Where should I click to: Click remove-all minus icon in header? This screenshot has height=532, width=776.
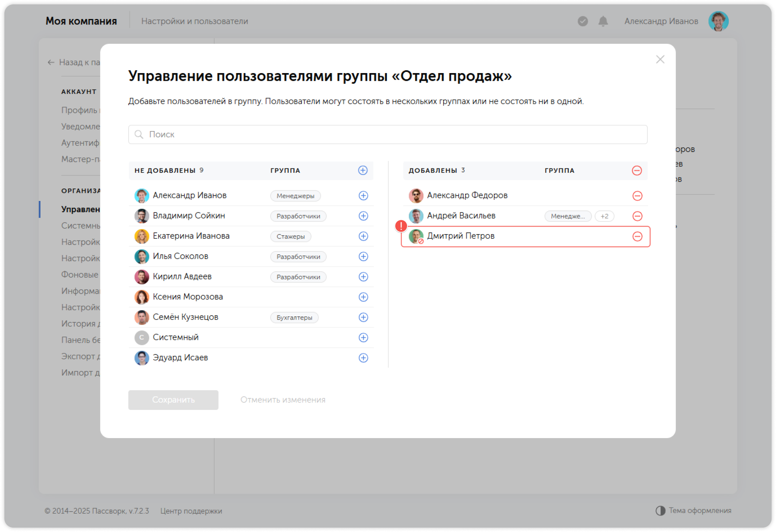tap(636, 171)
